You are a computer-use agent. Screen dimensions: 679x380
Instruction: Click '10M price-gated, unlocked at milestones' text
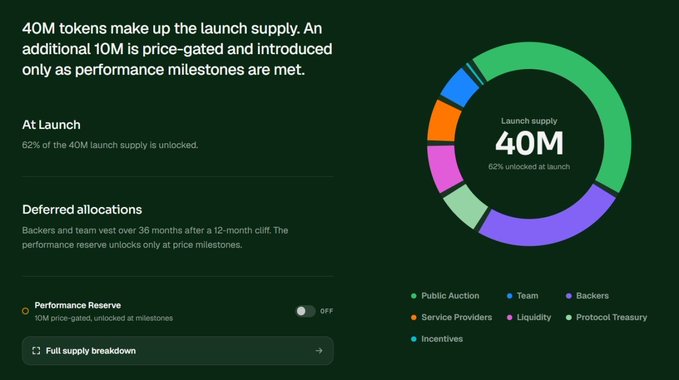pyautogui.click(x=103, y=318)
